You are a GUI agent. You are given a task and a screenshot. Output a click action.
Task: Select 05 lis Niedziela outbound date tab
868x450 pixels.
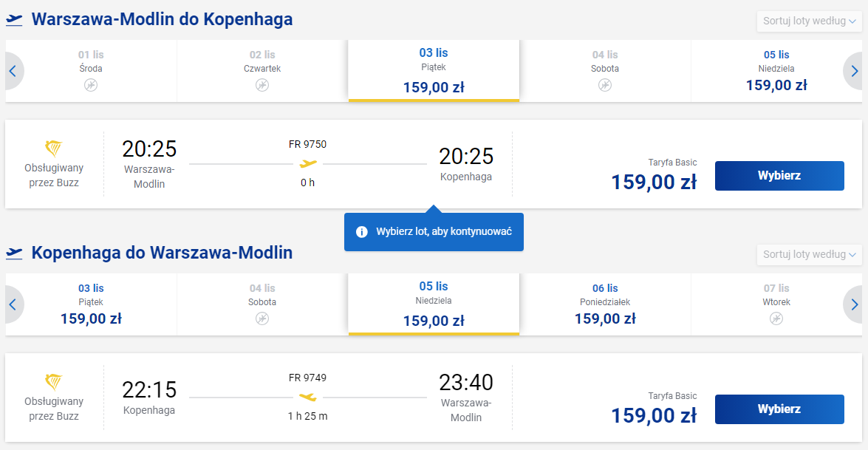pos(776,71)
